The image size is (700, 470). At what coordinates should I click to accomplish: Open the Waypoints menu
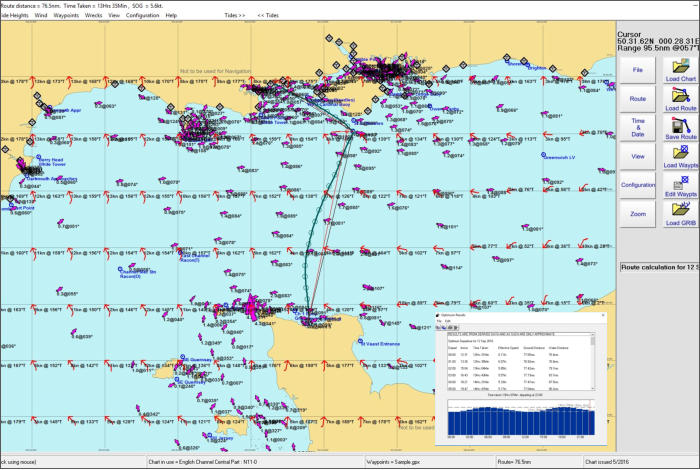(69, 16)
